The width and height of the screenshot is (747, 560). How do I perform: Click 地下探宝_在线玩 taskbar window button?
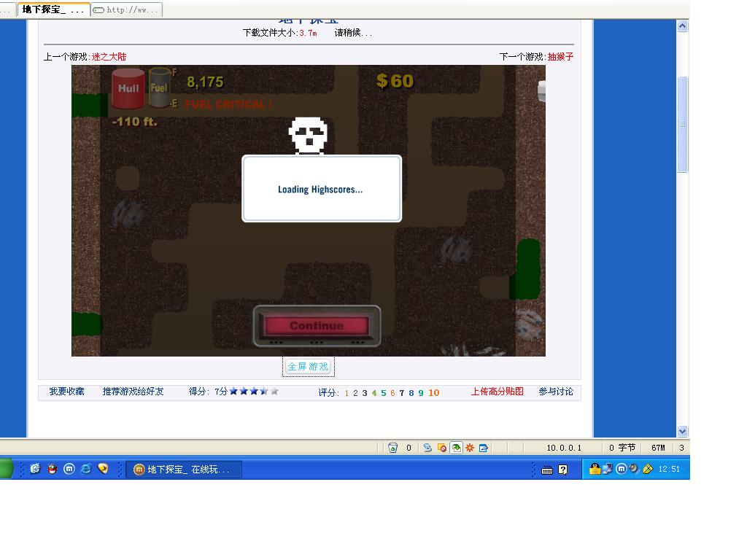click(185, 470)
